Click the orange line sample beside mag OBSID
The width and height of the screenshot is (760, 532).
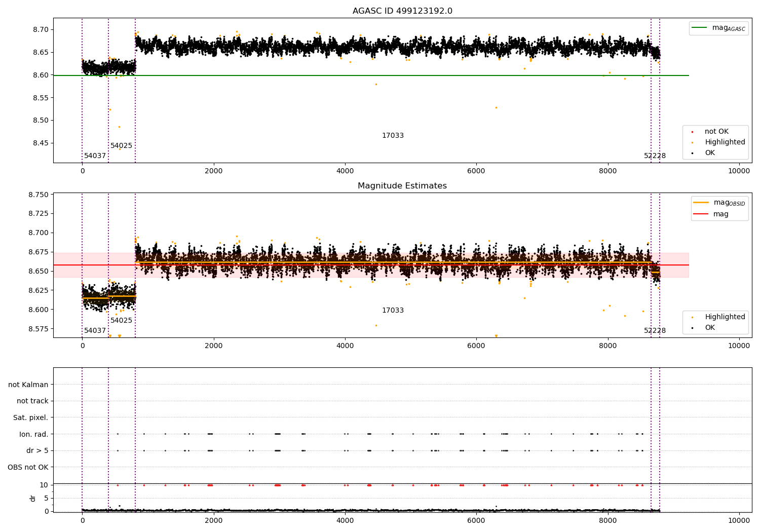701,203
